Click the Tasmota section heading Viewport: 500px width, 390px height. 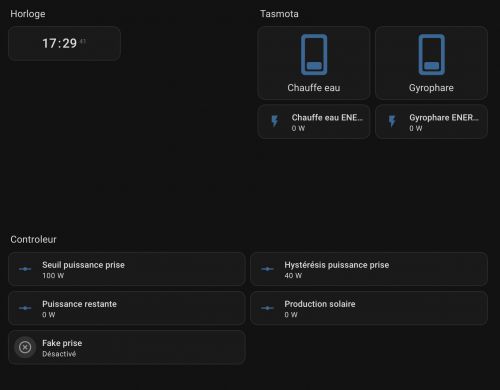point(279,14)
